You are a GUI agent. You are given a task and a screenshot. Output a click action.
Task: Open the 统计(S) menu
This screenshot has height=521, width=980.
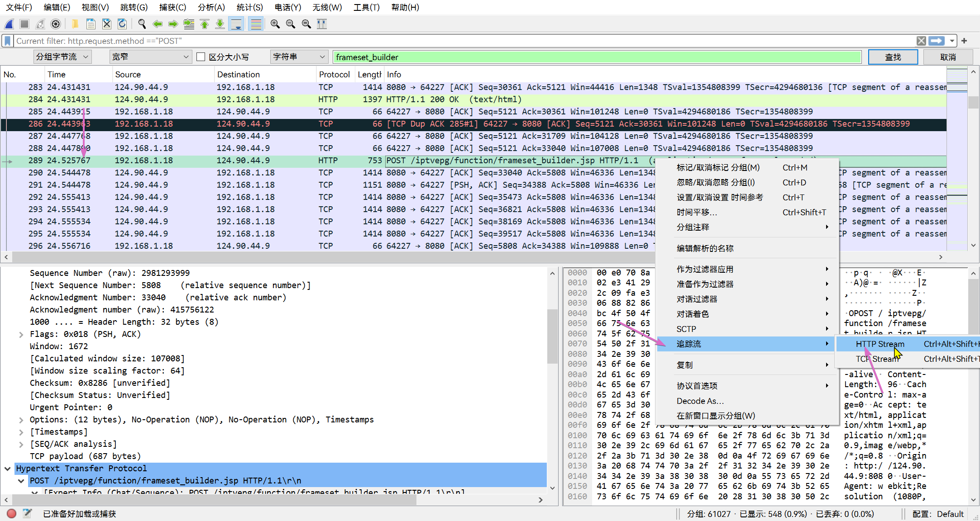click(249, 7)
